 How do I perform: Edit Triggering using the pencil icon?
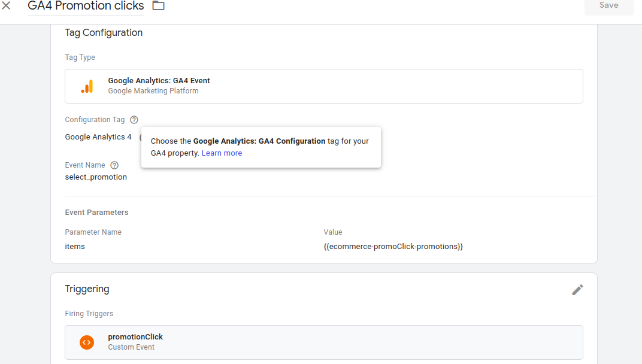click(x=577, y=290)
